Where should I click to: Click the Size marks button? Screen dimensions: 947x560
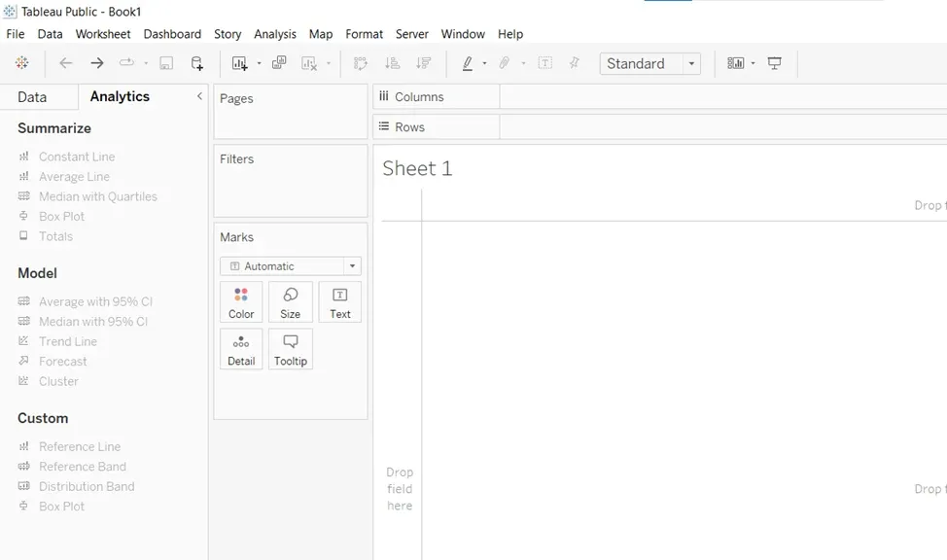coord(290,302)
